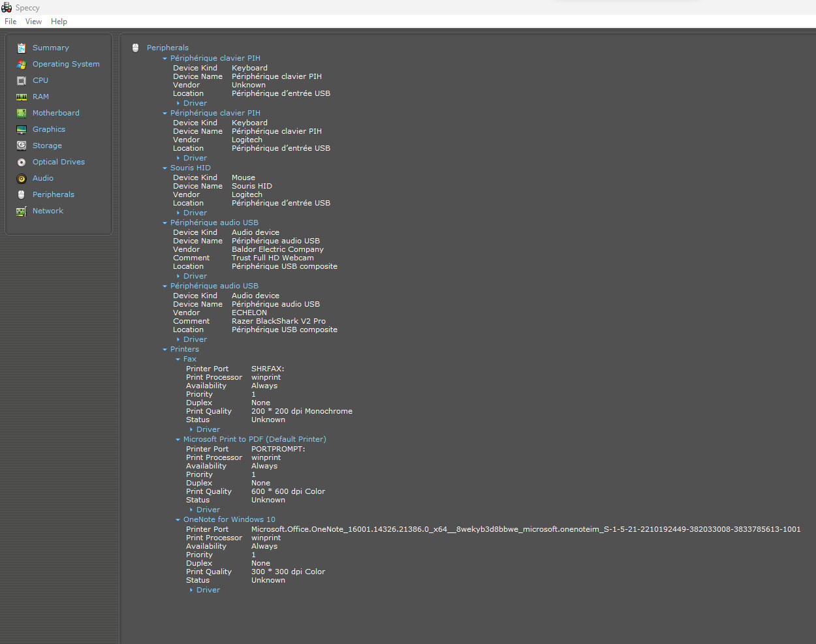Viewport: 816px width, 644px height.
Task: Open the Help menu
Action: pyautogui.click(x=59, y=22)
